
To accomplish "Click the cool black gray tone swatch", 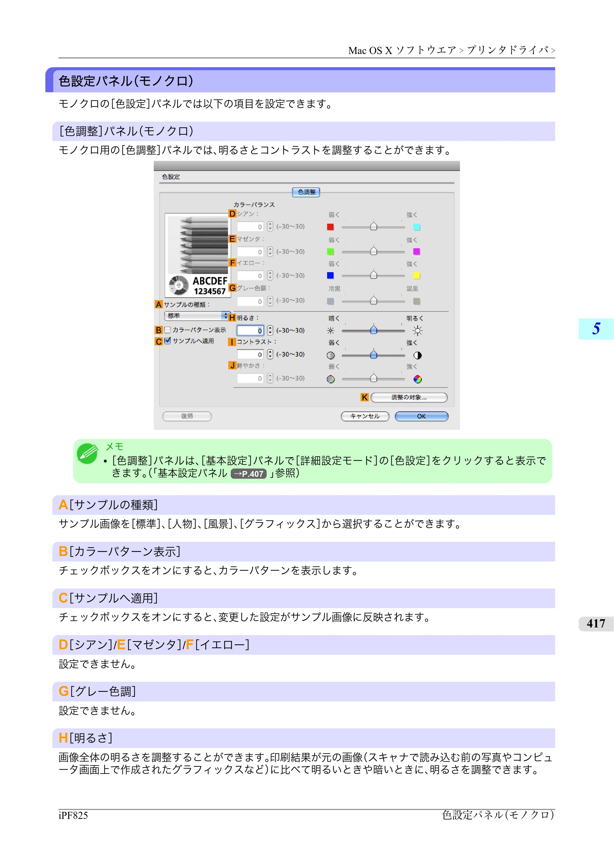I will tap(330, 301).
